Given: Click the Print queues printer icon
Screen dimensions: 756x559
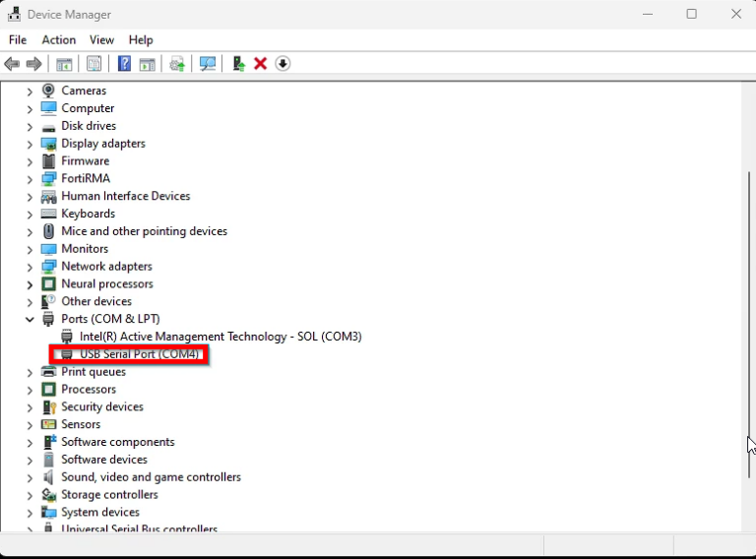Looking at the screenshot, I should (48, 372).
